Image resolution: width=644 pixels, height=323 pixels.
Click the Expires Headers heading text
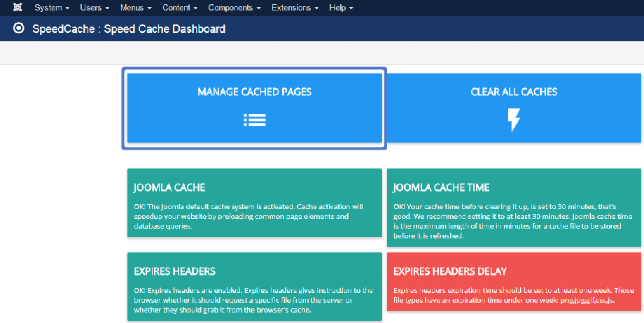coord(174,271)
